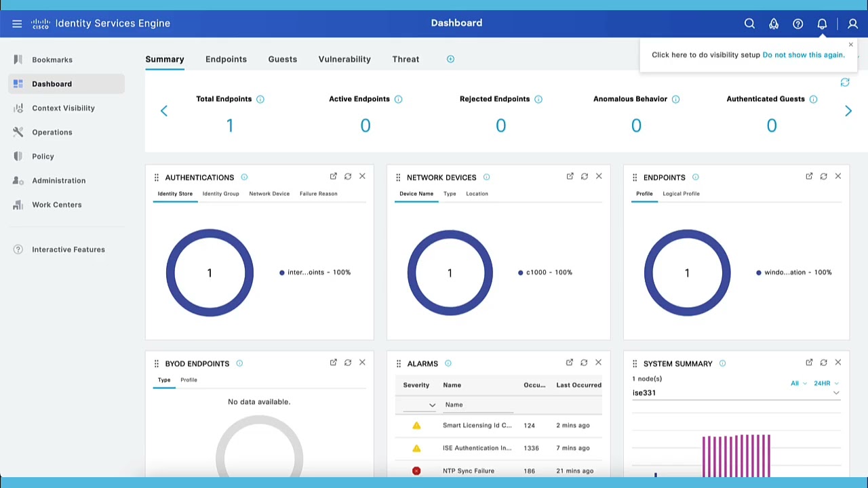Screen dimensions: 868x488
Task: Switch Network Devices to Location view
Action: [477, 194]
